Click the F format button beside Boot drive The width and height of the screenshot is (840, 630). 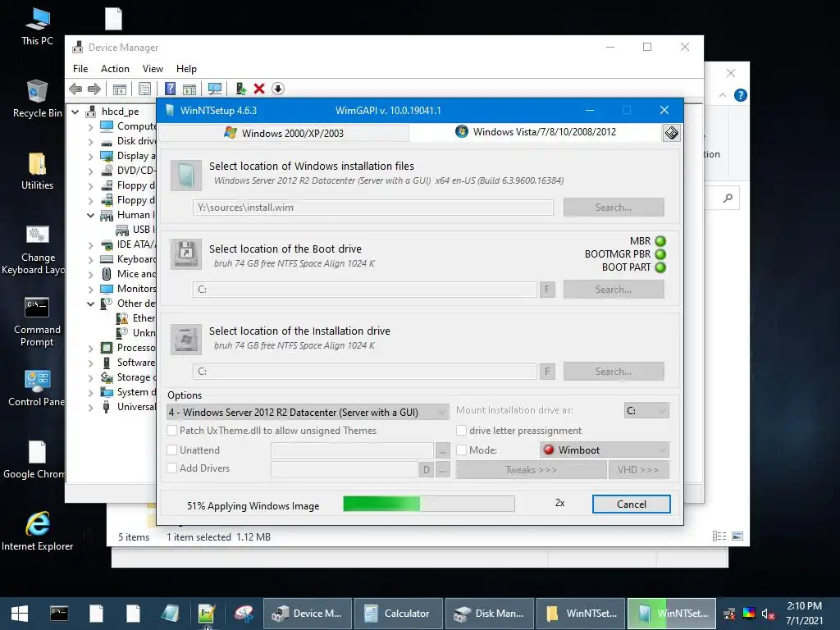tap(547, 290)
